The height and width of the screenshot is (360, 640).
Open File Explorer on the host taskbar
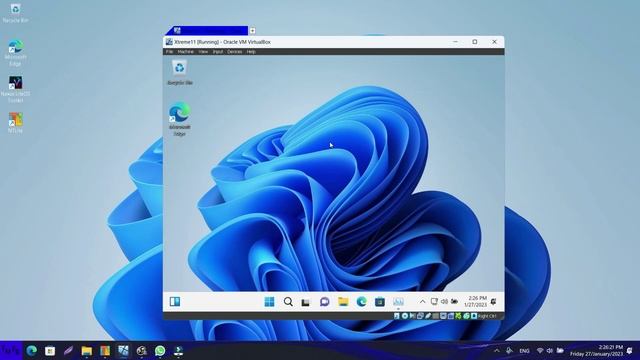point(87,351)
